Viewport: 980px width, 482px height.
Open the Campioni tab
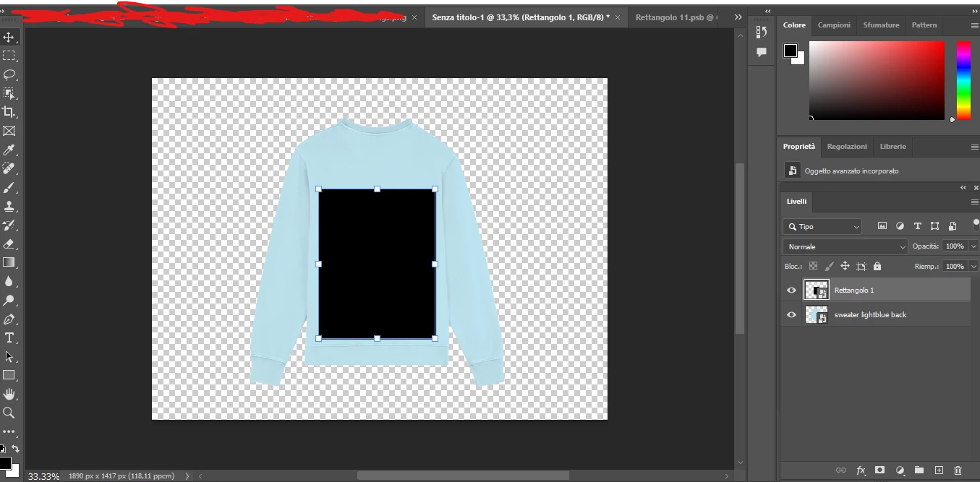click(834, 25)
